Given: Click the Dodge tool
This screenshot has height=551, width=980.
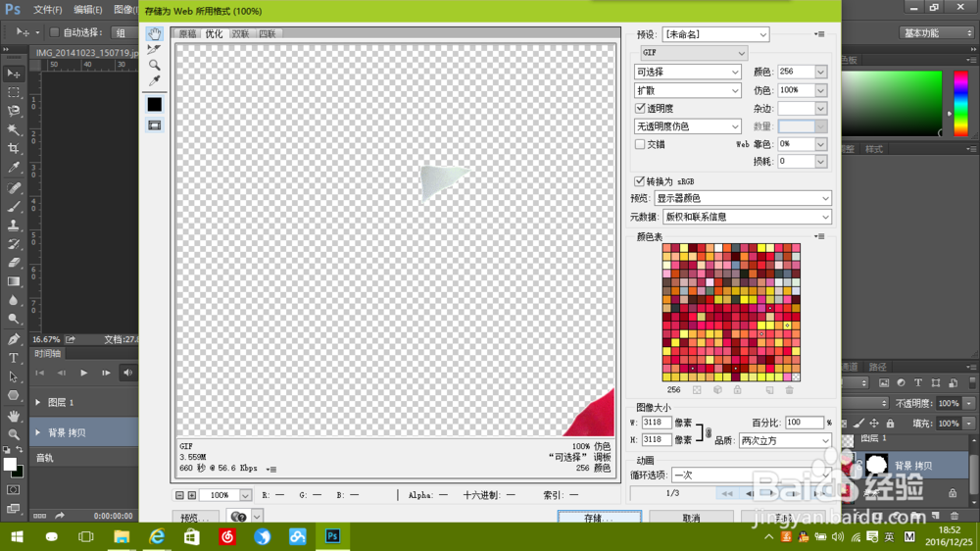Looking at the screenshot, I should tap(13, 319).
